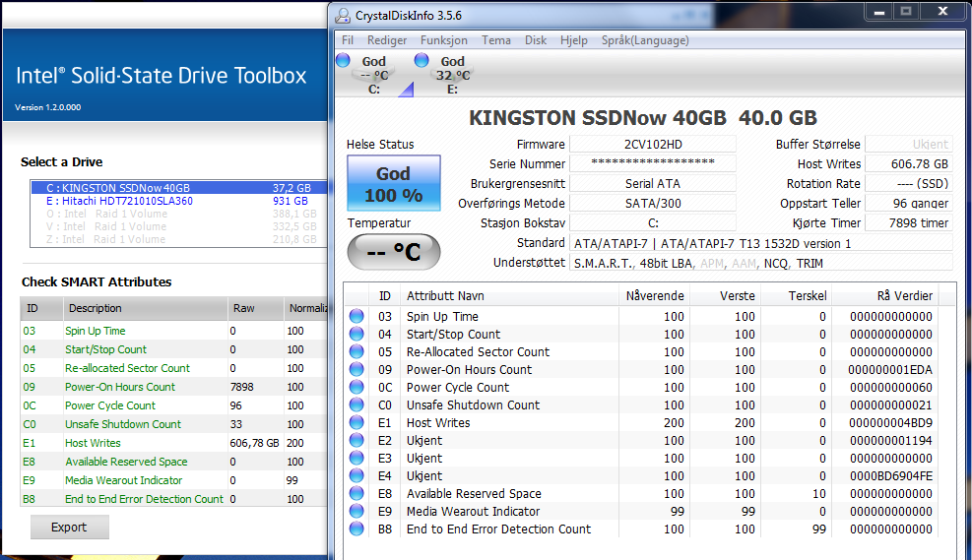Click Power-On Hours Count link in Toolbox
Viewport: 972px width, 560px height.
click(120, 387)
